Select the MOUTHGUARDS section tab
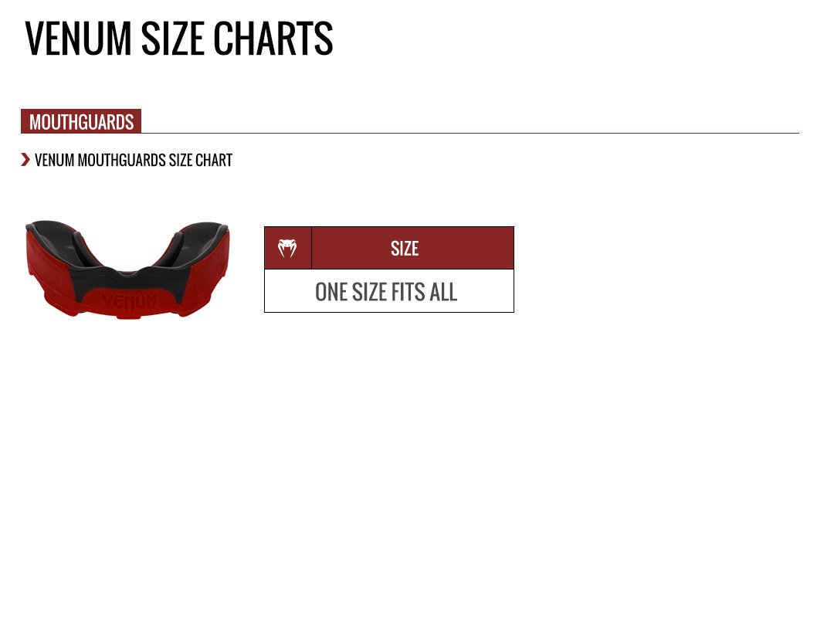This screenshot has height=644, width=834. [81, 122]
